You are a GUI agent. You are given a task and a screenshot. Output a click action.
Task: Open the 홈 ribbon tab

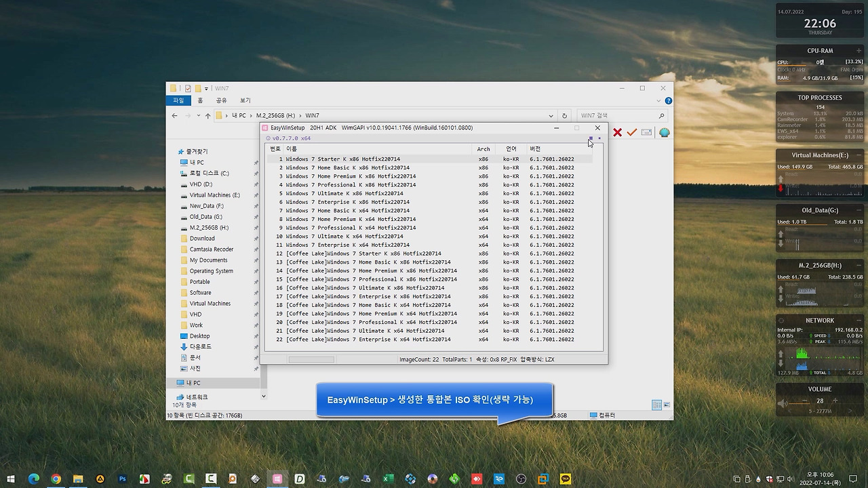tap(200, 100)
